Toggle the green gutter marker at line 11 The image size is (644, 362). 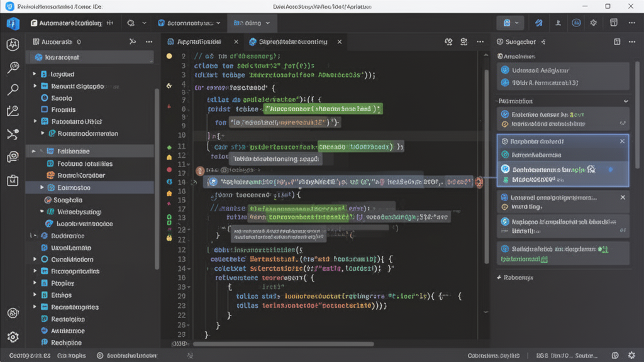(x=169, y=146)
